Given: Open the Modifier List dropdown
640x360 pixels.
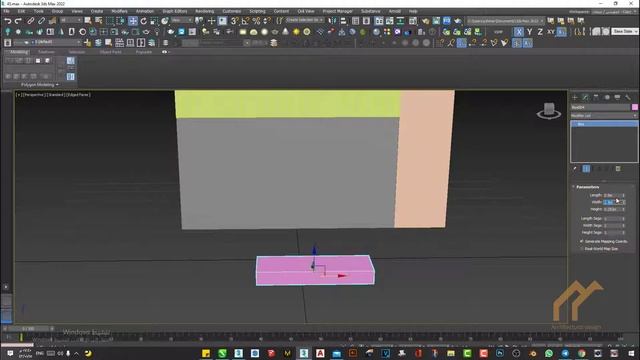Looking at the screenshot, I should [x=604, y=116].
